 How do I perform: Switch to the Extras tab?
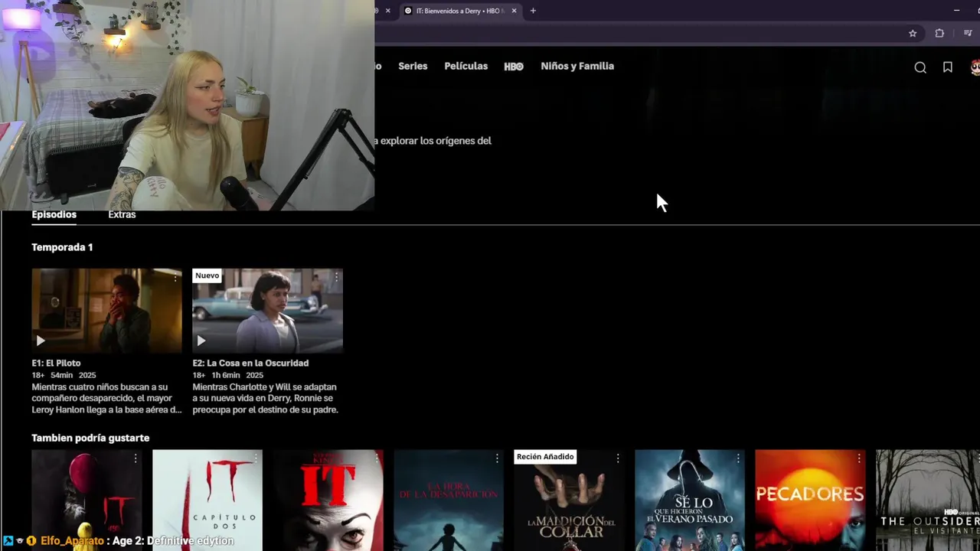click(x=122, y=214)
